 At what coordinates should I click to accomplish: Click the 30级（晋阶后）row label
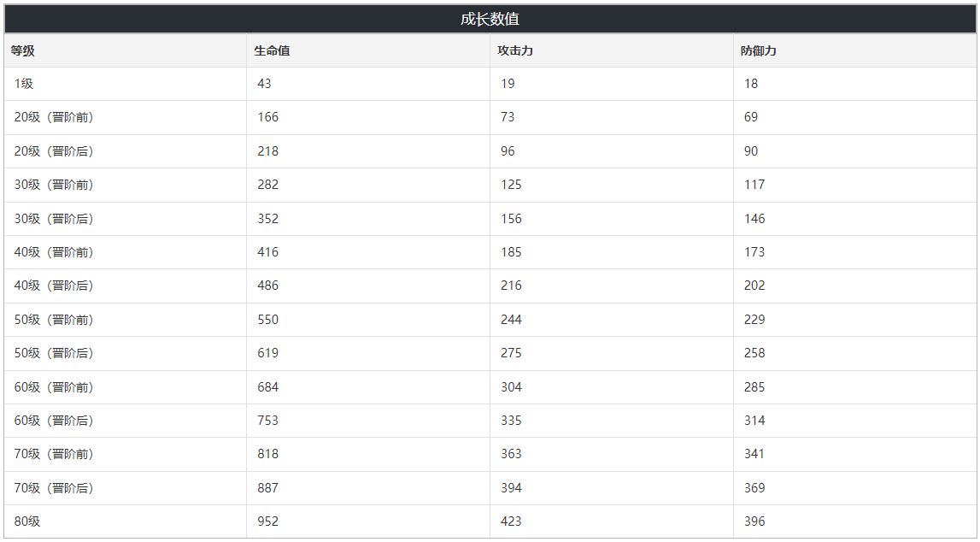[x=54, y=219]
